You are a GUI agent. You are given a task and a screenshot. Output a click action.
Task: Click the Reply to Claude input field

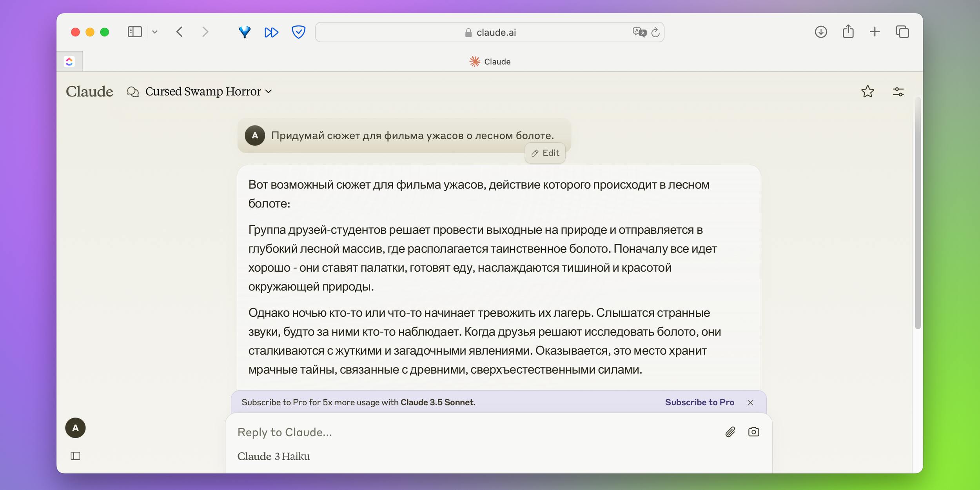click(474, 432)
